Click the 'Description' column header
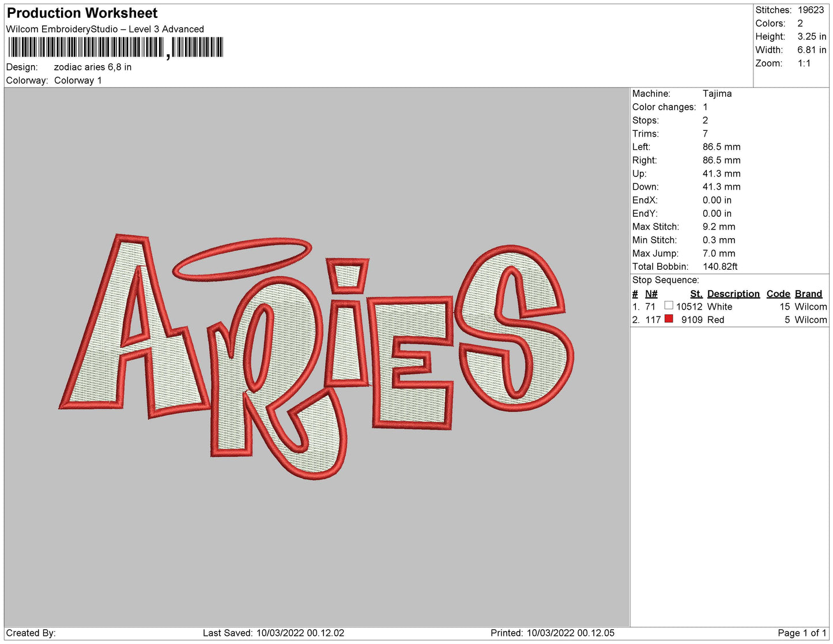This screenshot has height=644, width=833. [x=733, y=293]
